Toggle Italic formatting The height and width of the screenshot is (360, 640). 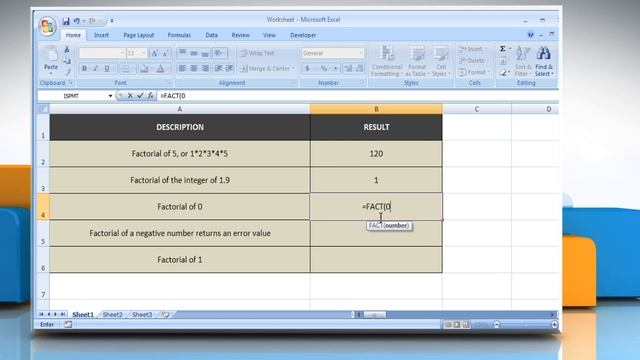96,69
